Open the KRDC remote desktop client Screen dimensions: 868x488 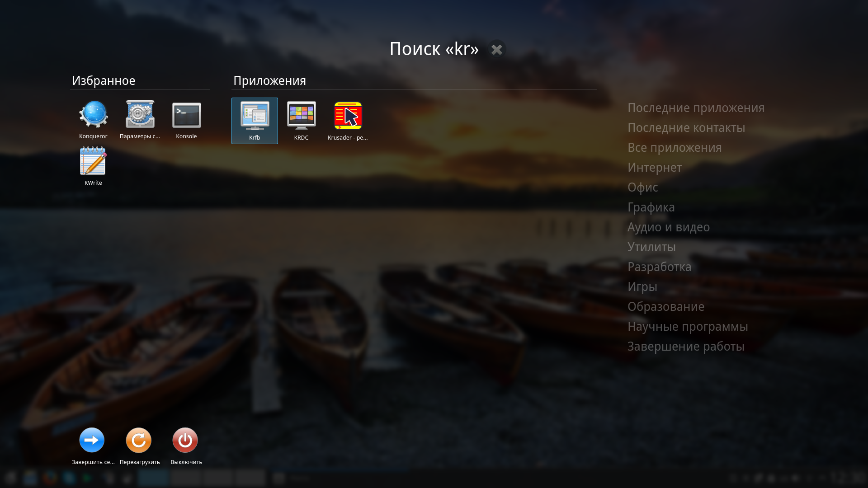(x=301, y=120)
